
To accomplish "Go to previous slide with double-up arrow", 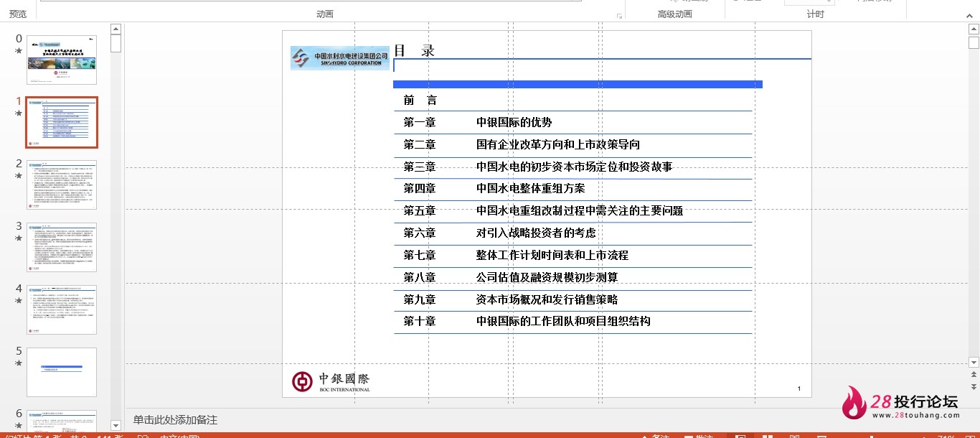I will click(974, 375).
